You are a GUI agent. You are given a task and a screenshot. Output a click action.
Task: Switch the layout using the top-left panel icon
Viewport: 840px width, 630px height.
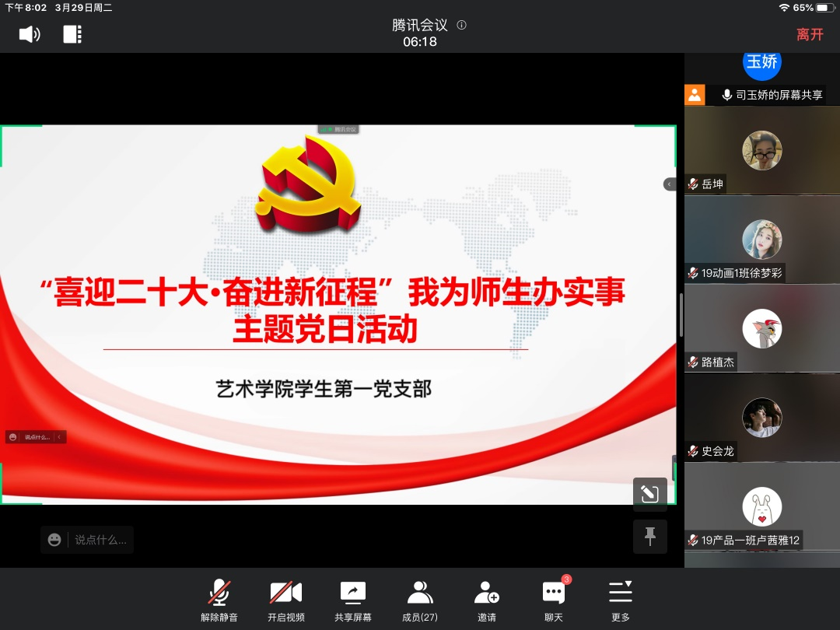coord(72,34)
